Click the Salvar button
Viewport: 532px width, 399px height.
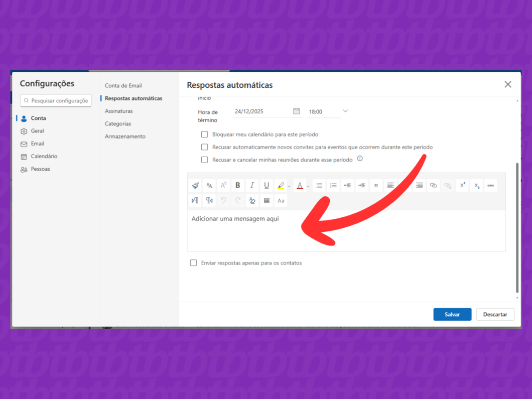coord(452,314)
